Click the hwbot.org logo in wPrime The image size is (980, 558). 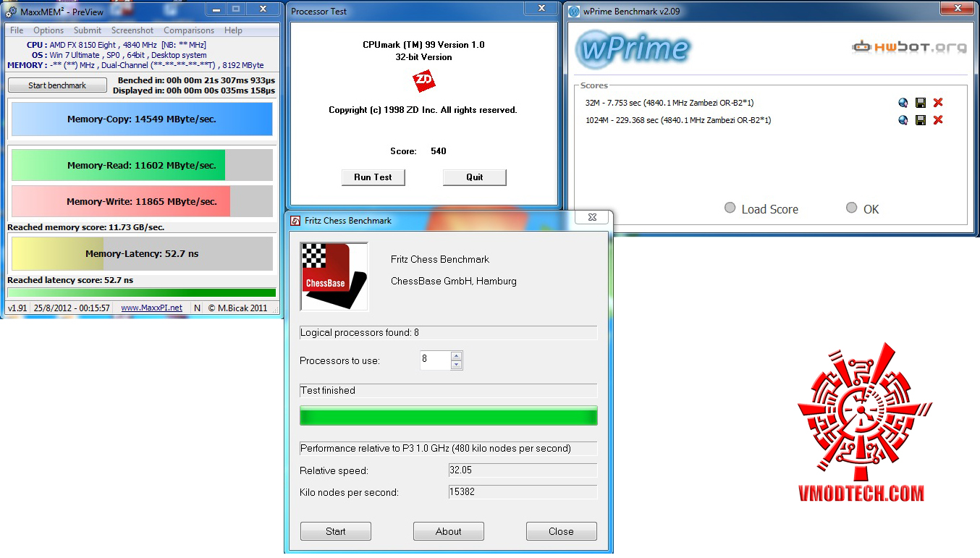pos(909,47)
